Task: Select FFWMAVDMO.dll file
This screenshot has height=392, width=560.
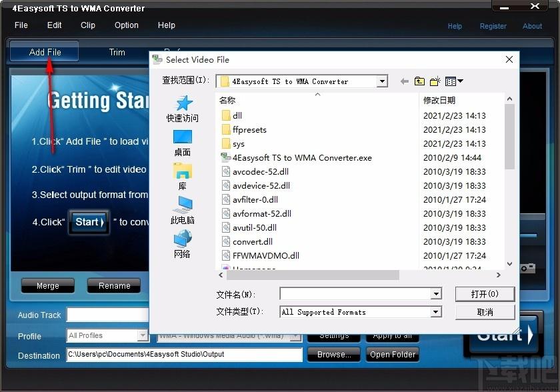Action: (261, 255)
